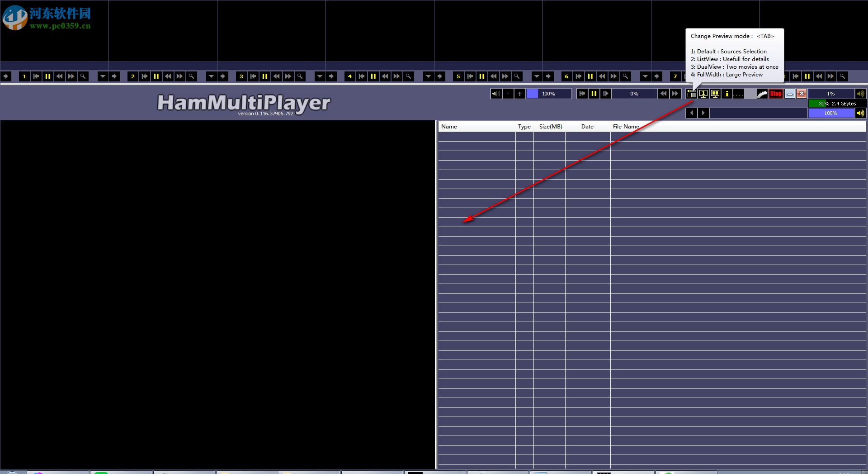Image resolution: width=868 pixels, height=474 pixels.
Task: Click the saw blade icon
Action: click(762, 94)
